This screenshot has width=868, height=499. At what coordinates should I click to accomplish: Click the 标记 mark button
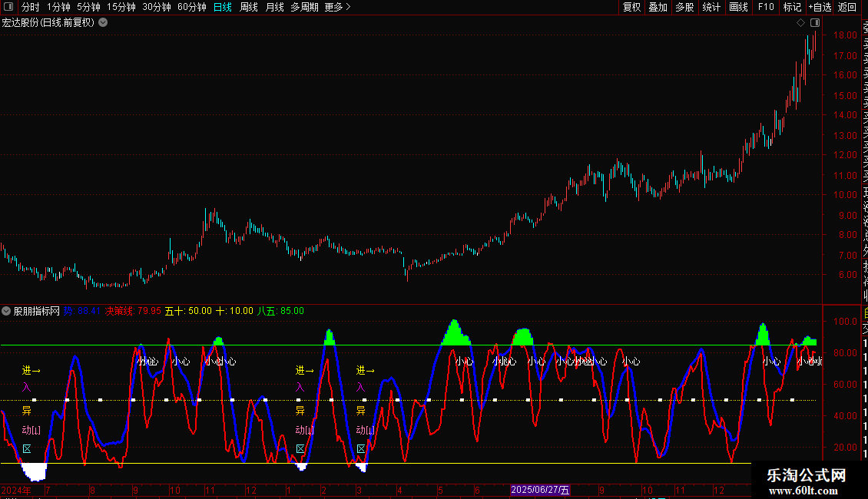[x=792, y=7]
